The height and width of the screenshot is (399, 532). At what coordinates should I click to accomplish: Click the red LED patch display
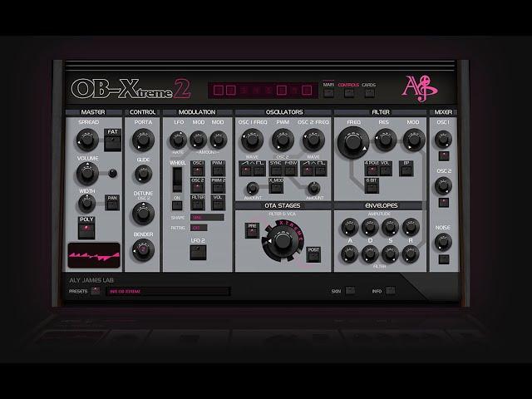click(x=263, y=91)
